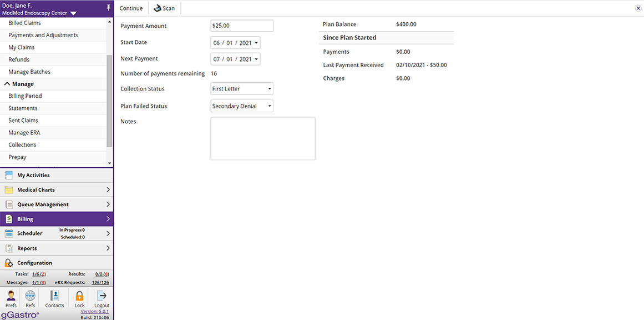
Task: Select the Scan toolbar icon
Action: coord(164,8)
